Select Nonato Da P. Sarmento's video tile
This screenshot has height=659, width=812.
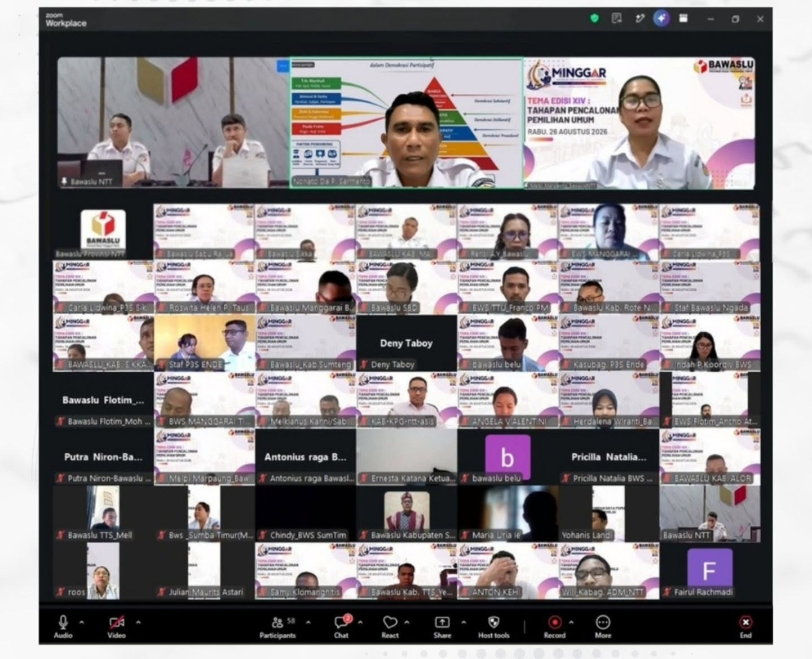click(x=407, y=122)
